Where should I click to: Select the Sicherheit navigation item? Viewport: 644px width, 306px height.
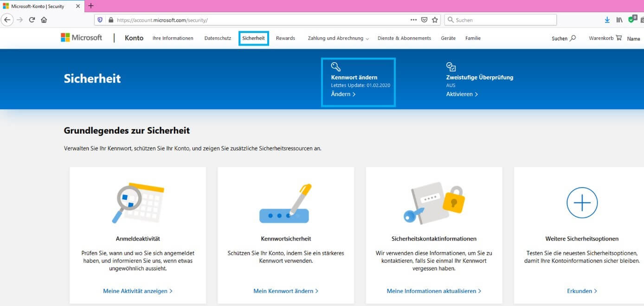253,38
